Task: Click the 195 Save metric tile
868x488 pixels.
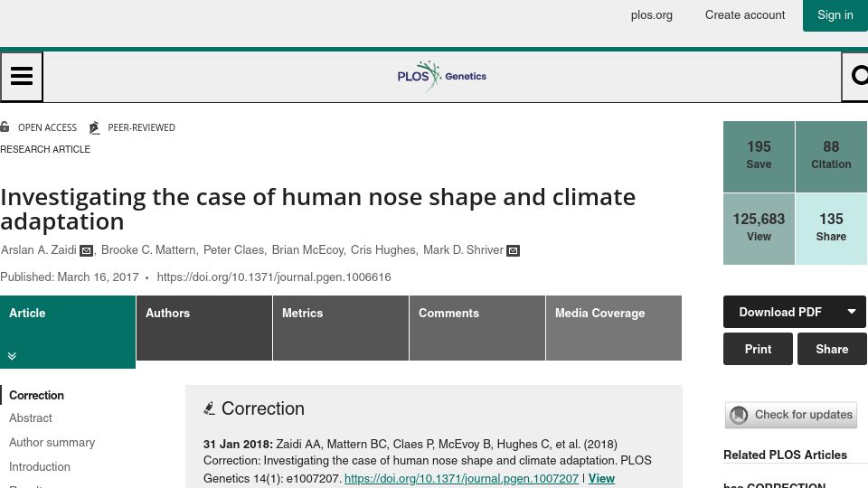Action: [759, 156]
